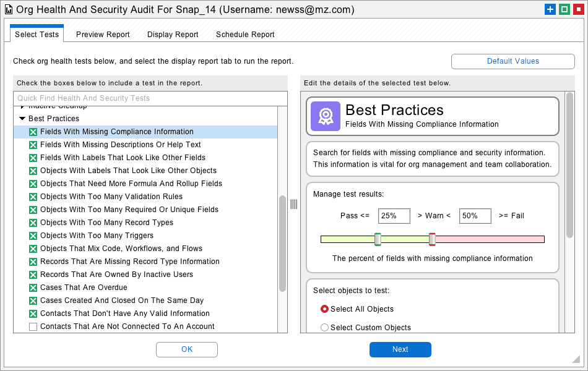This screenshot has height=371, width=588.
Task: Click the document icon in title bar
Action: [x=8, y=9]
